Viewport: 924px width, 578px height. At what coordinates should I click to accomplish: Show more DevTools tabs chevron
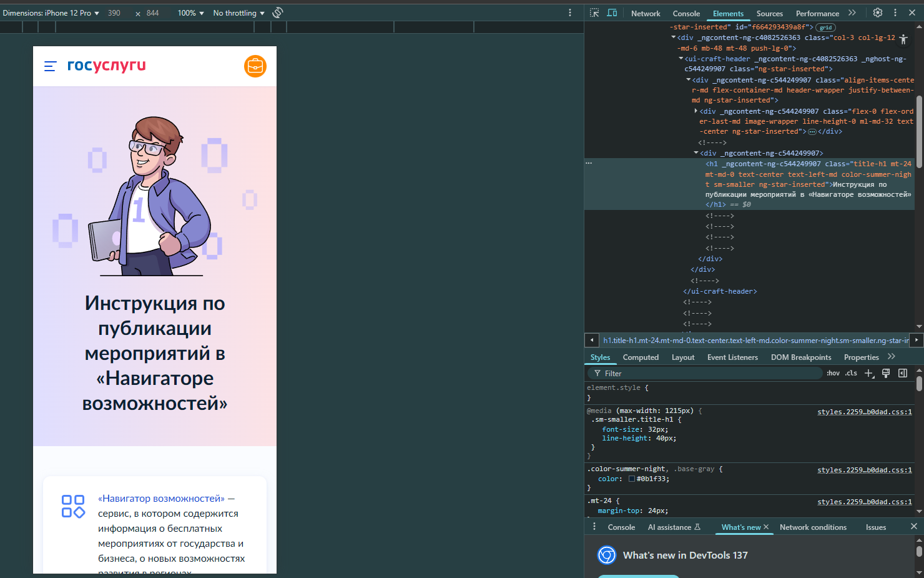[852, 12]
